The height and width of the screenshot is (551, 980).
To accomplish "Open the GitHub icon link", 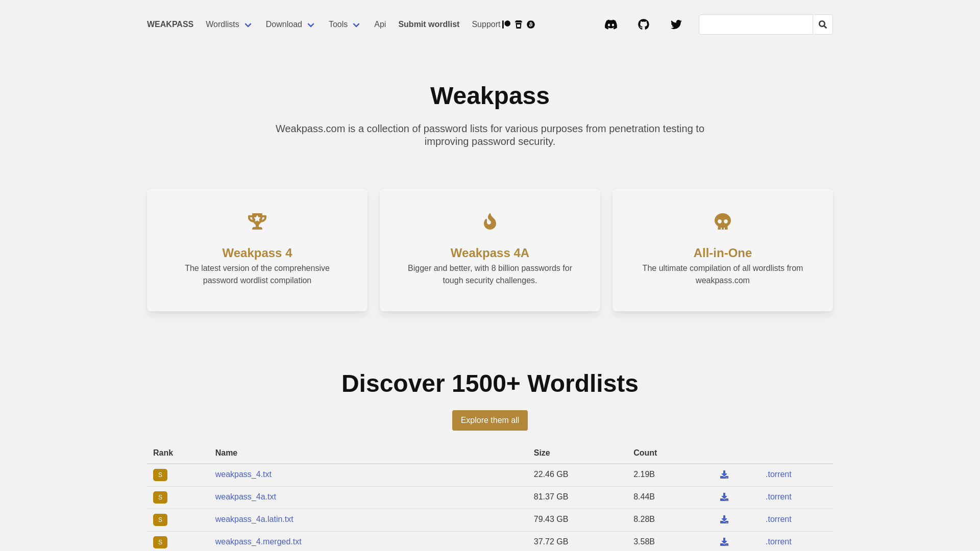I will click(643, 24).
